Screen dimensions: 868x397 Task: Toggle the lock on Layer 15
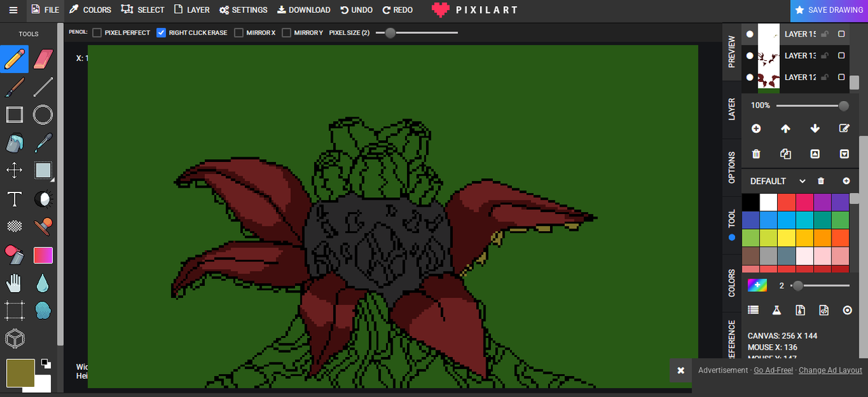pyautogui.click(x=825, y=34)
